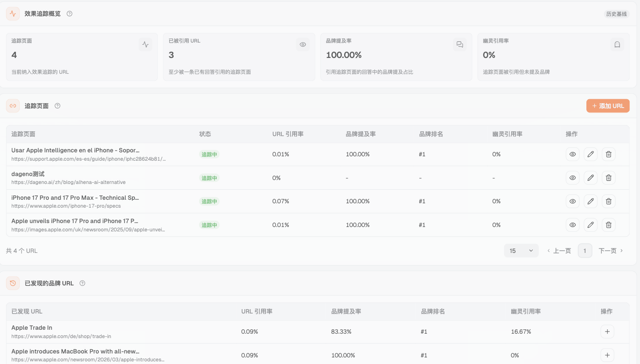This screenshot has height=364, width=640.
Task: Edit the dageno测试 row
Action: [591, 178]
